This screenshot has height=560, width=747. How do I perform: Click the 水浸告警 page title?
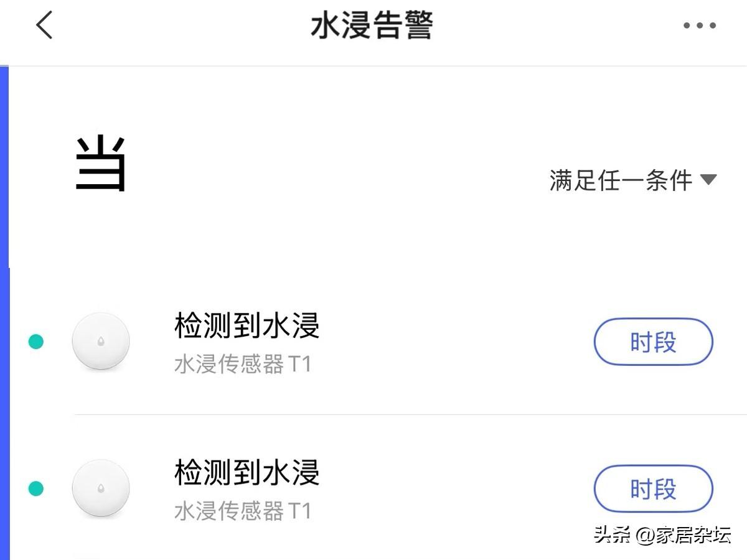tap(372, 26)
